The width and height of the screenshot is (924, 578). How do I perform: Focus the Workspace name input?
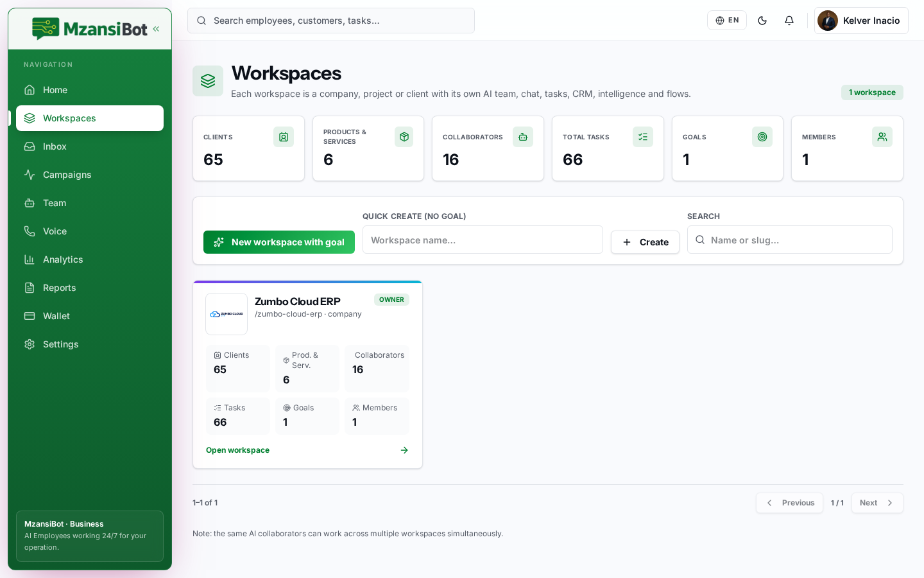point(483,240)
